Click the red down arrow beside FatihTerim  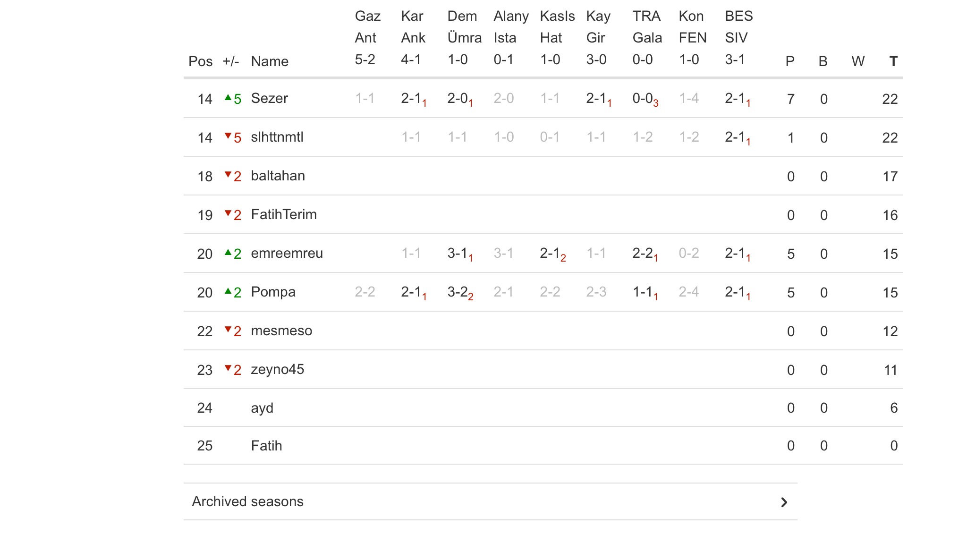point(228,214)
